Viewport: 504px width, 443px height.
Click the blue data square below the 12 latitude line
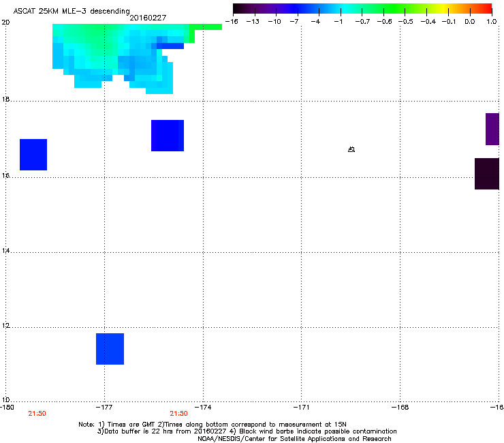coord(110,349)
